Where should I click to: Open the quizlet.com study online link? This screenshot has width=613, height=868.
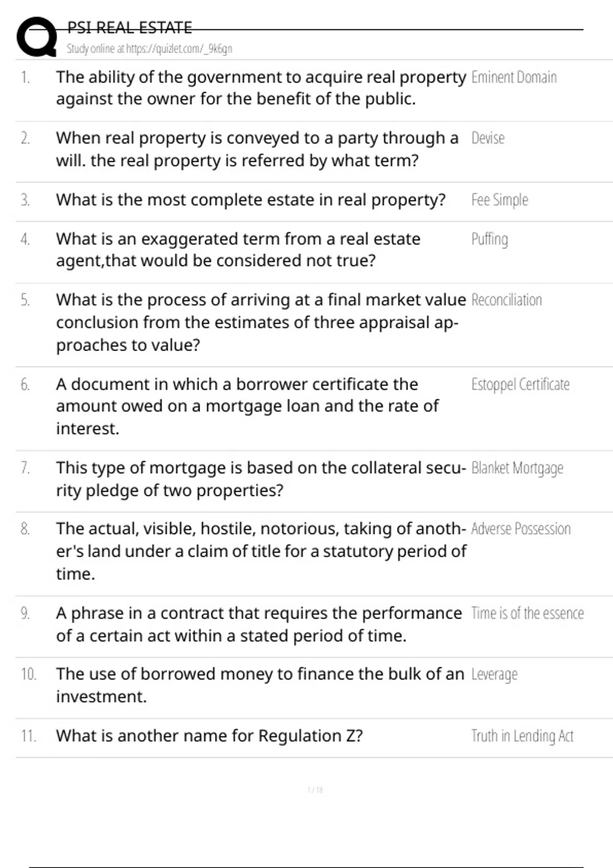pos(149,49)
